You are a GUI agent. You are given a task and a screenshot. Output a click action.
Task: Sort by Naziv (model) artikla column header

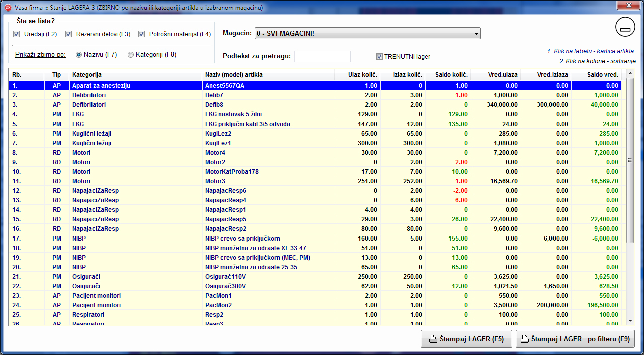[268, 75]
